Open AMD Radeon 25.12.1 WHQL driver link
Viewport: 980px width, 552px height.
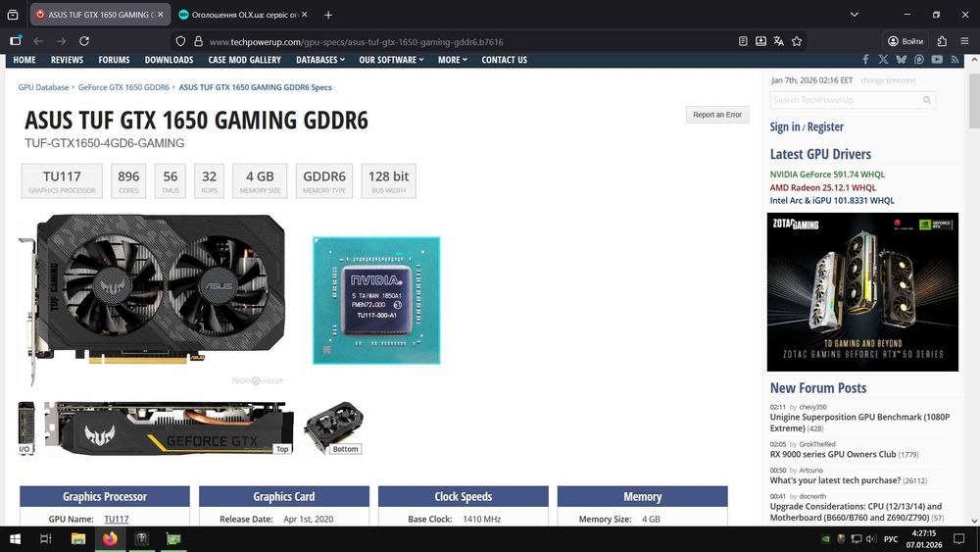(x=822, y=187)
